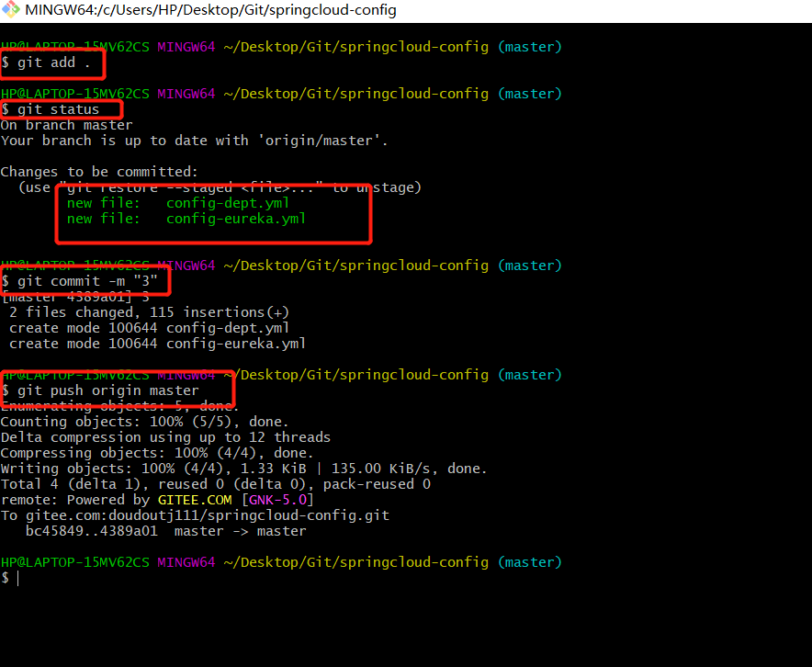
Task: Click the 'Writing objects: 100% (4/4)' line
Action: (244, 469)
